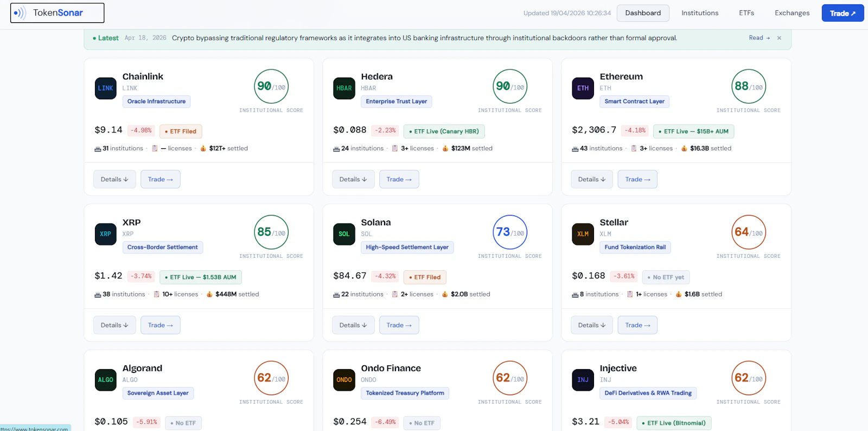
Task: Trade Hedera from its card
Action: coord(399,179)
